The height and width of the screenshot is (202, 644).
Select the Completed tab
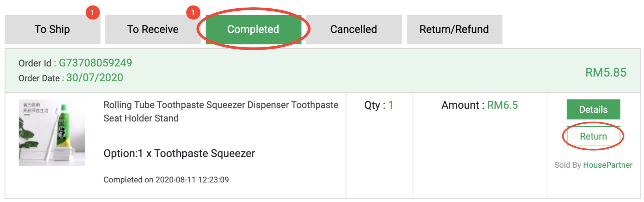tap(253, 30)
